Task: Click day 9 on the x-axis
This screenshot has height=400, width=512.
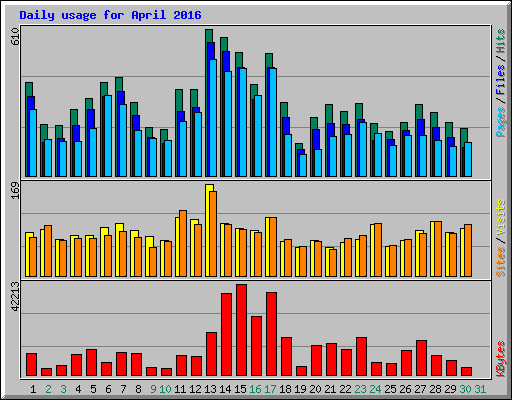Action: [153, 389]
